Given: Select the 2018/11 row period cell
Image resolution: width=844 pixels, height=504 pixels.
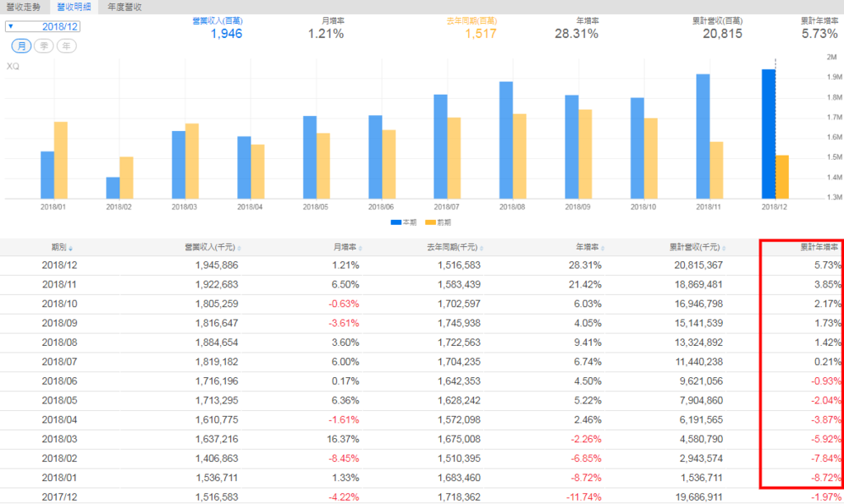Looking at the screenshot, I should 59,285.
